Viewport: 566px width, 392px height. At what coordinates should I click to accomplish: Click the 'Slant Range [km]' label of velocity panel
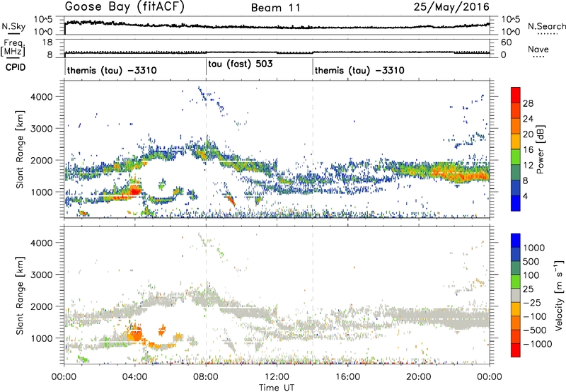[20, 296]
